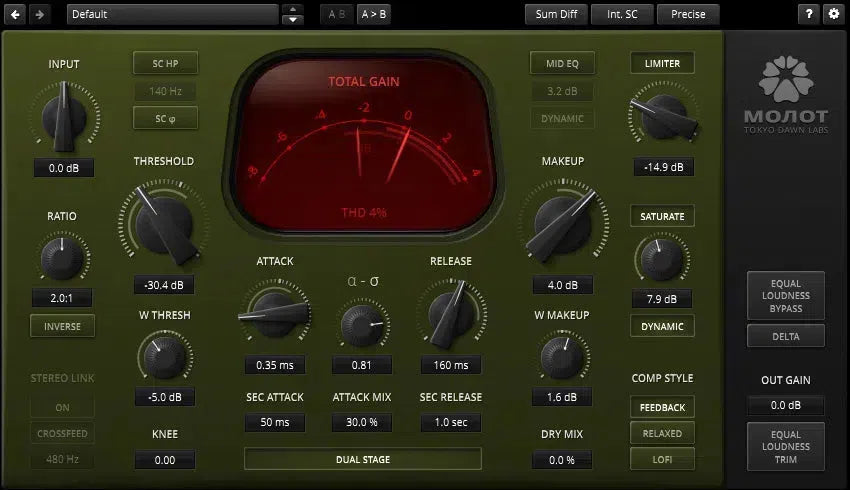
Task: Open the help question mark icon
Action: click(808, 14)
